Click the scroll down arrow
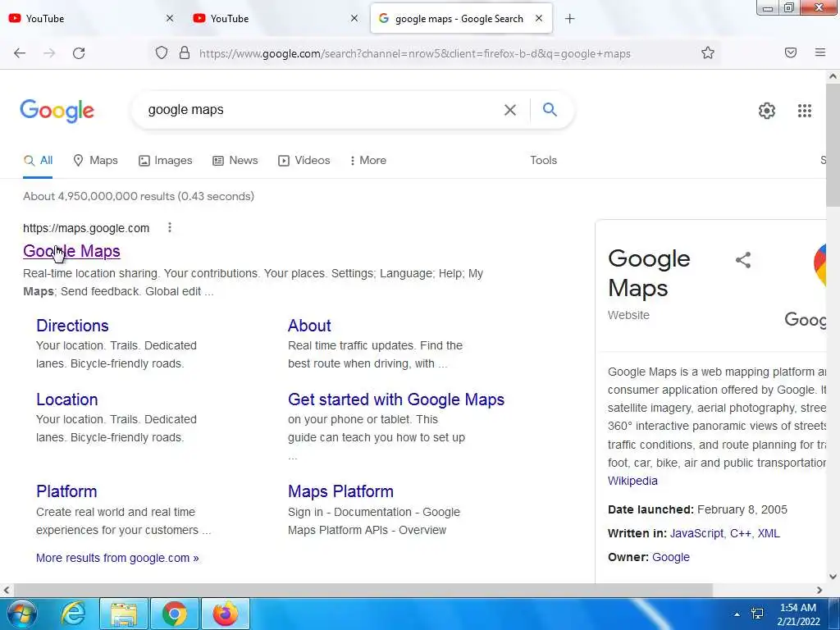 point(833,577)
